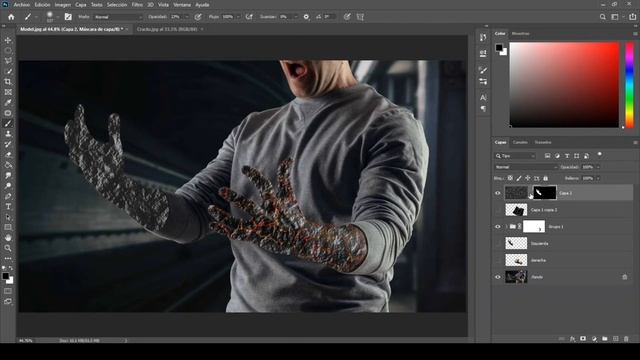Pick a color in the color field
Screen dimensions: 640x360
point(564,85)
